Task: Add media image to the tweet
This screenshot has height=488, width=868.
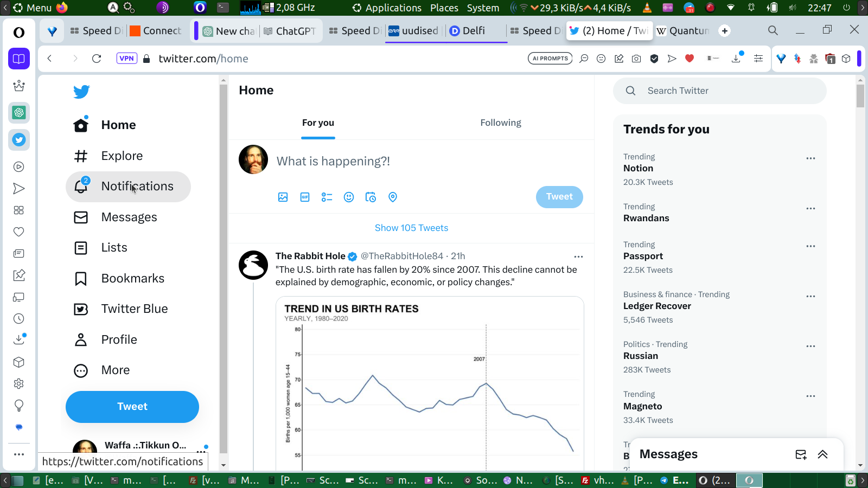Action: pyautogui.click(x=283, y=197)
